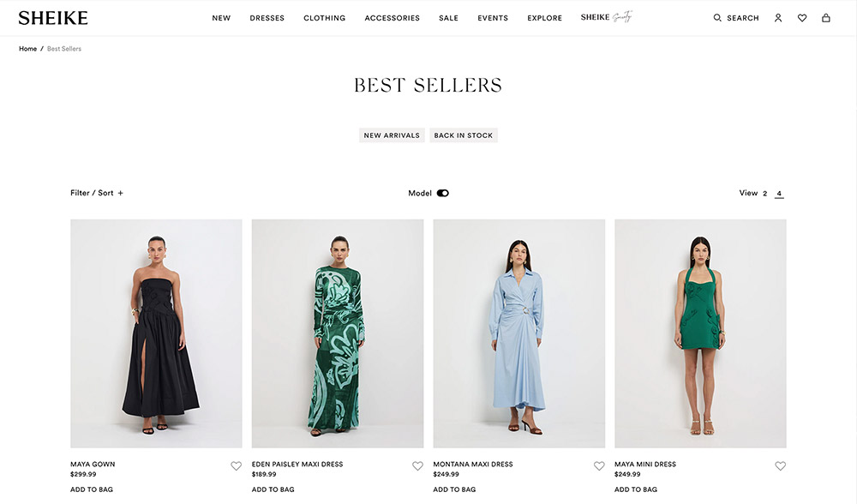Open the wishlist heart in header
Viewport: 857px width, 504px height.
click(802, 18)
